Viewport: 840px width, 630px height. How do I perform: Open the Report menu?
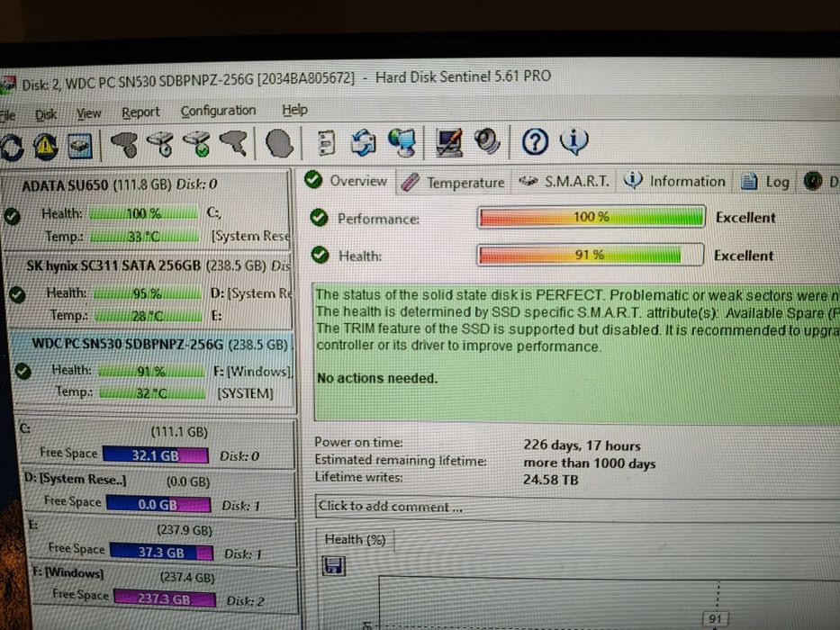140,112
